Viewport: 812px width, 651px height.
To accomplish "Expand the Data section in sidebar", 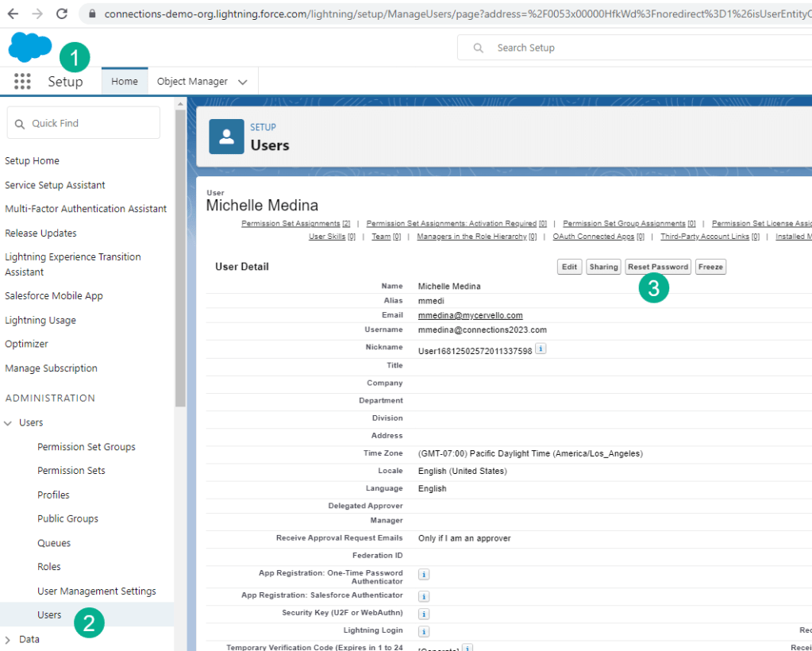I will [9, 639].
